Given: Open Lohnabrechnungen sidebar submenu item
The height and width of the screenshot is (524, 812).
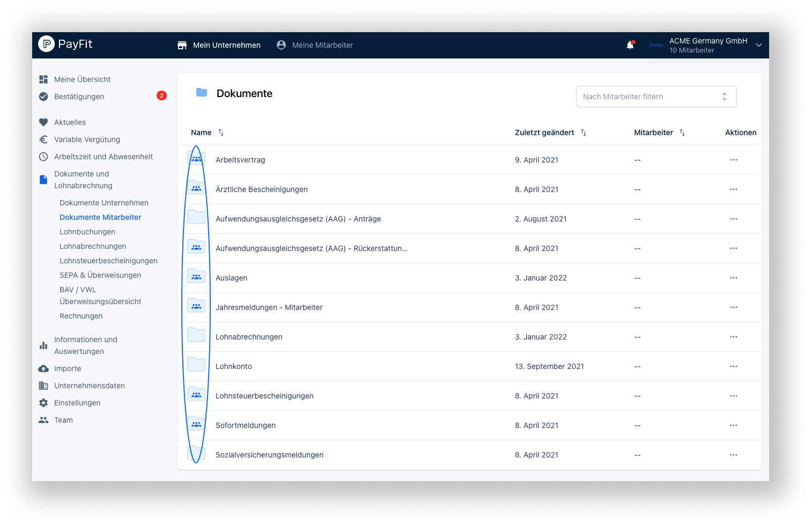Looking at the screenshot, I should coord(93,246).
